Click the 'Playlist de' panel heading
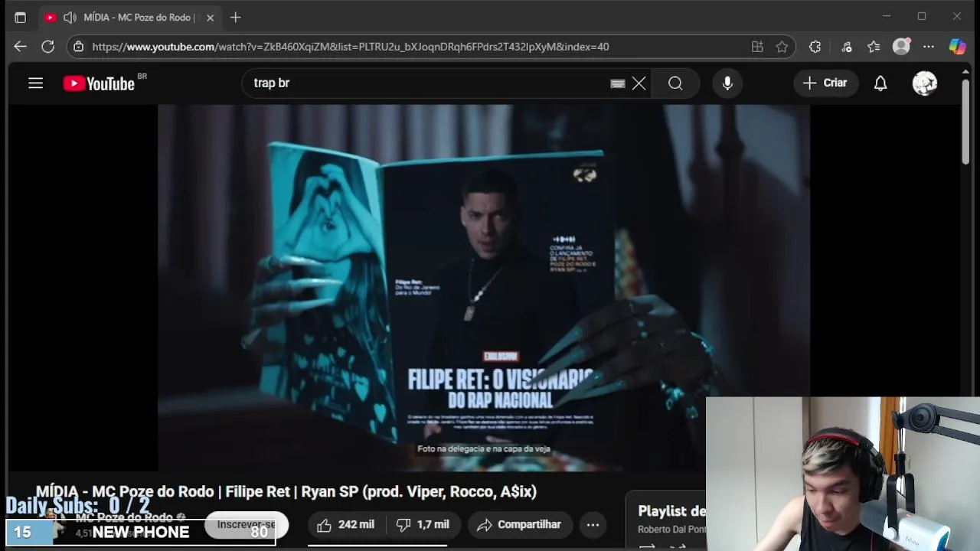The image size is (980, 551). pyautogui.click(x=671, y=511)
